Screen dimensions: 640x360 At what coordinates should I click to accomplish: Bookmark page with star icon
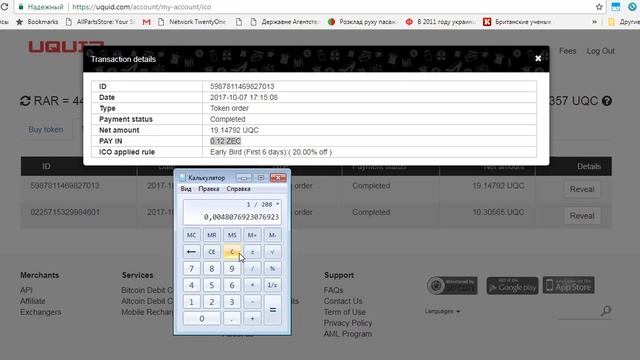(x=599, y=7)
